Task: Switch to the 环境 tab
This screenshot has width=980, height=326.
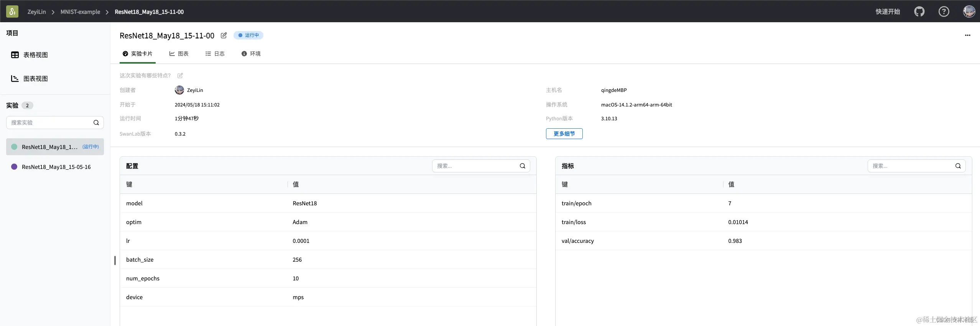Action: 251,54
